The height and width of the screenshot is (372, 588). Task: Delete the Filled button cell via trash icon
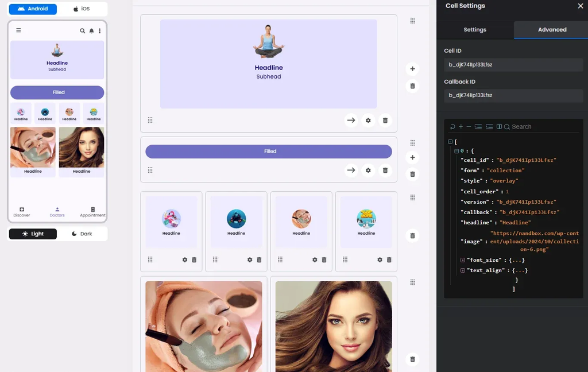pos(385,170)
